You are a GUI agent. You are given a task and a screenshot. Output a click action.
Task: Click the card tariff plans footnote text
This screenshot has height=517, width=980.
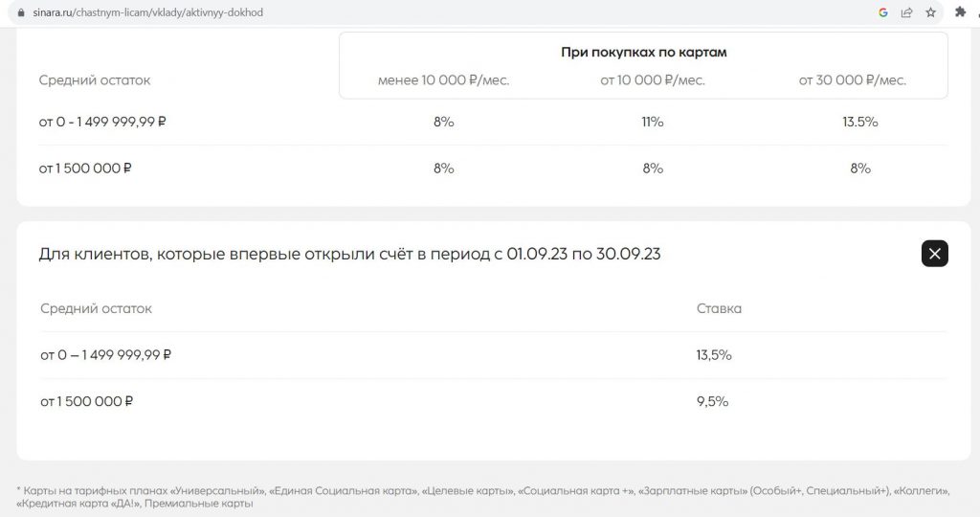click(483, 497)
